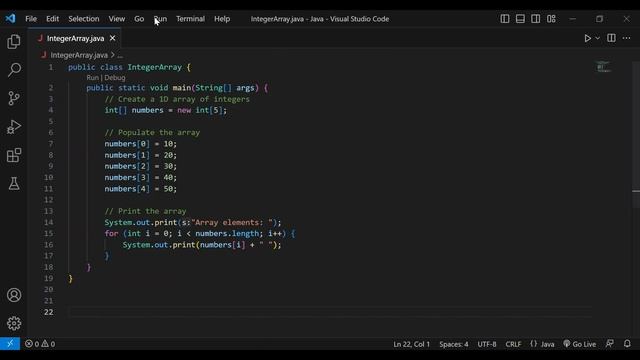Open notifications bell icon

[627, 344]
